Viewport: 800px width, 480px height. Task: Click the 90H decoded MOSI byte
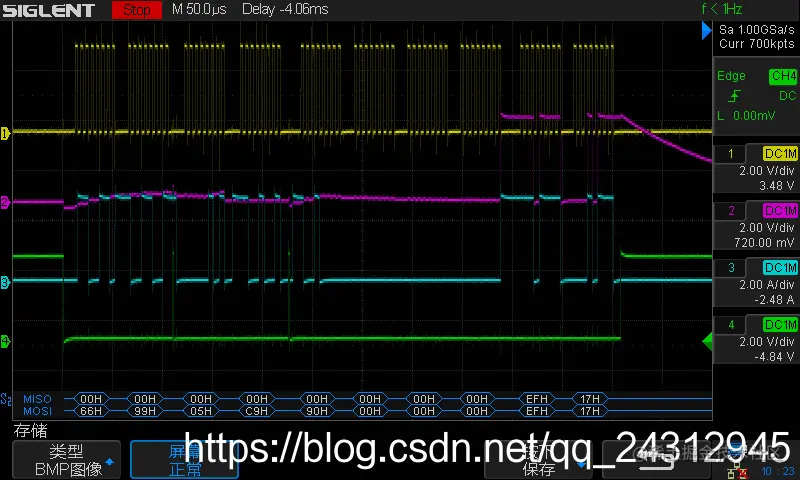317,411
